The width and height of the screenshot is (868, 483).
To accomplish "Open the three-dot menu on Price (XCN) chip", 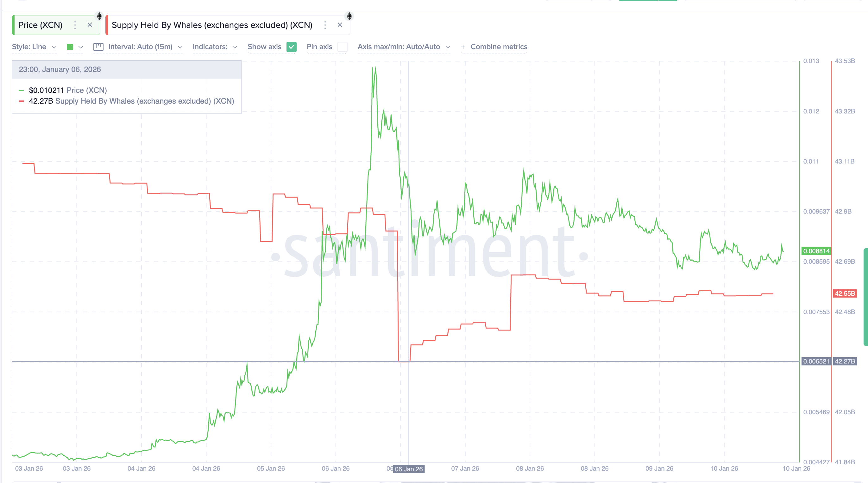I will click(75, 25).
